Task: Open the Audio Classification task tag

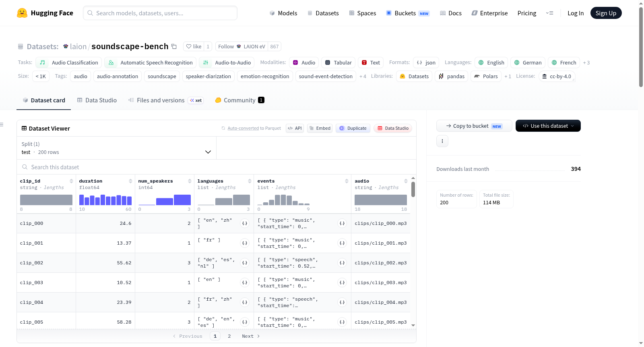Action: click(68, 62)
